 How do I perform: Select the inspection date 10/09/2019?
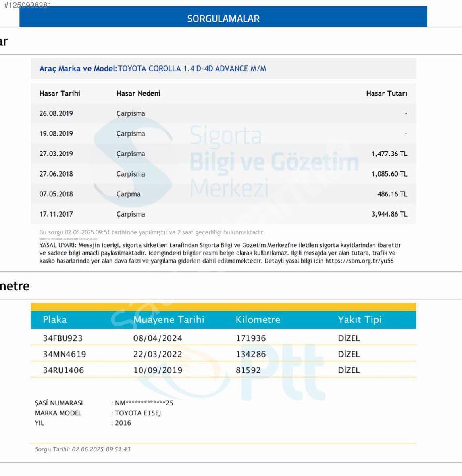coord(158,370)
